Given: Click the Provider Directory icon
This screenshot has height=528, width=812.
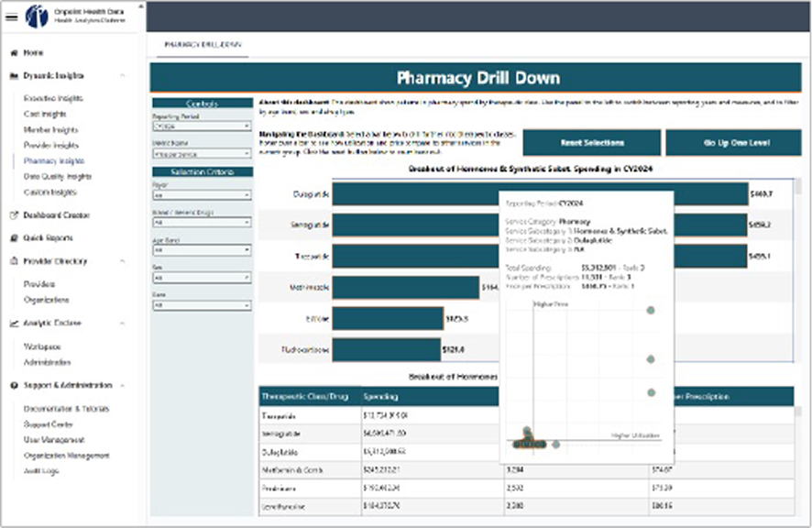Looking at the screenshot, I should coord(14,261).
